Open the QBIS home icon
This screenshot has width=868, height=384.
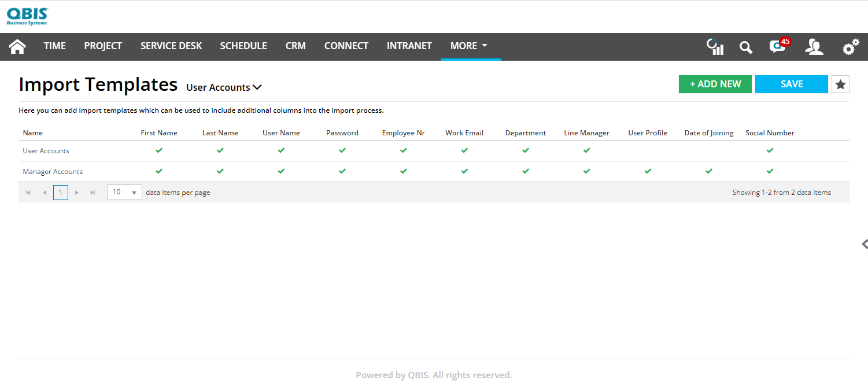(x=17, y=46)
